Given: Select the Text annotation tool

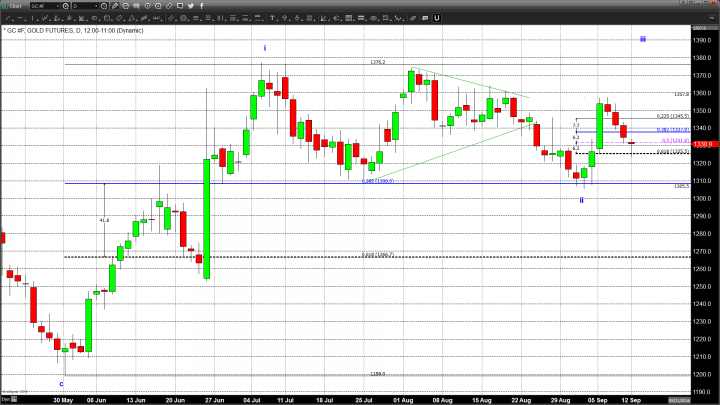Looking at the screenshot, I should pos(272,18).
